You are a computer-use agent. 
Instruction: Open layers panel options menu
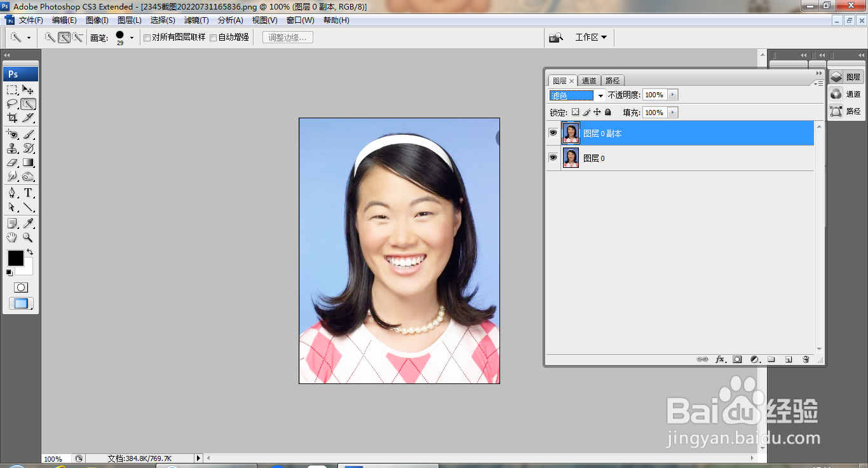820,82
